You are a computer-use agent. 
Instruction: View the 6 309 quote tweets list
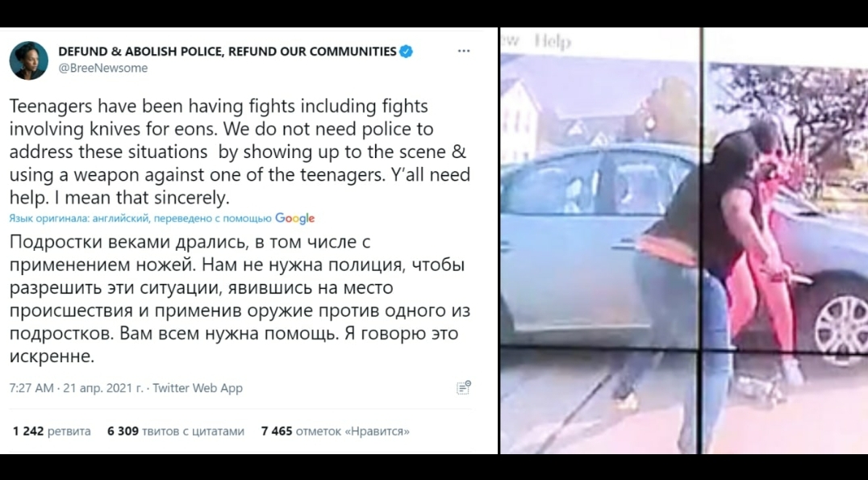pos(176,432)
